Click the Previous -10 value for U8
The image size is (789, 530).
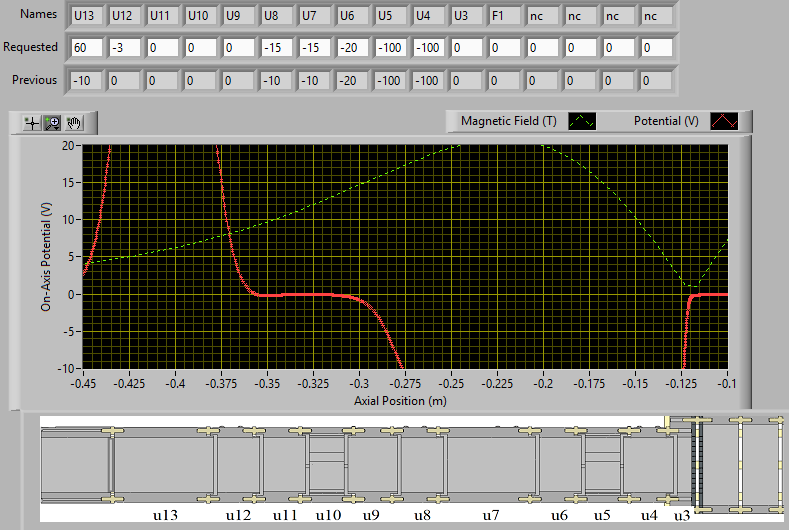[276, 81]
